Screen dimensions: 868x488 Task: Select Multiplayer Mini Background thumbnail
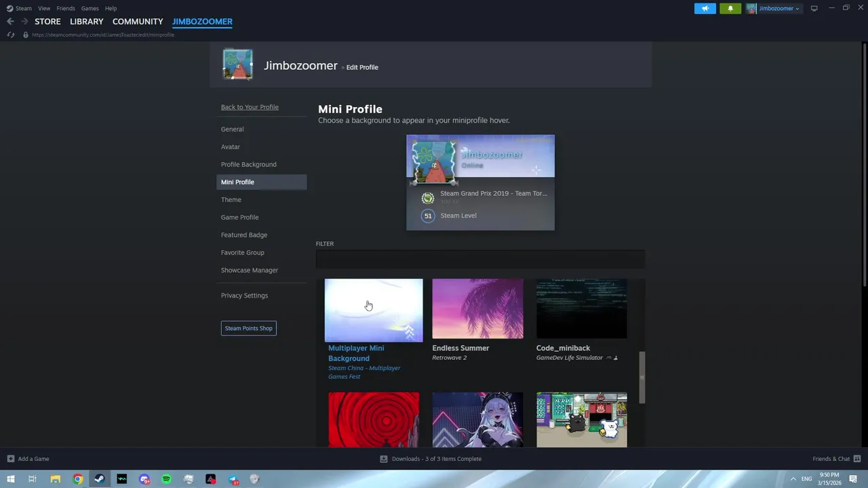pos(374,310)
